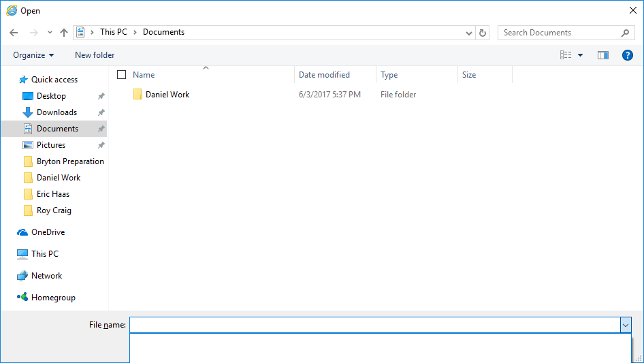
Task: Open the Organize dropdown menu
Action: point(33,55)
